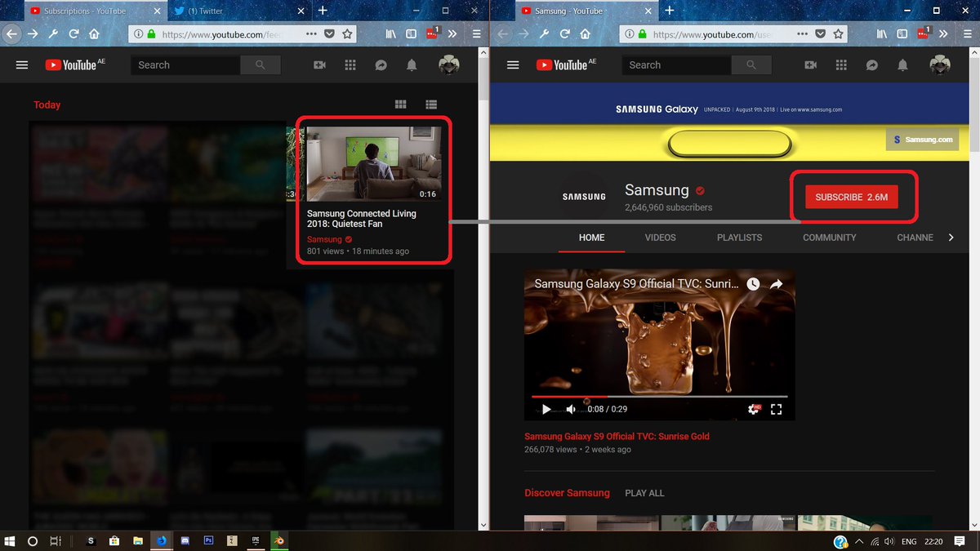The width and height of the screenshot is (980, 551).
Task: Click Search field in Samsung window
Action: pyautogui.click(x=676, y=65)
